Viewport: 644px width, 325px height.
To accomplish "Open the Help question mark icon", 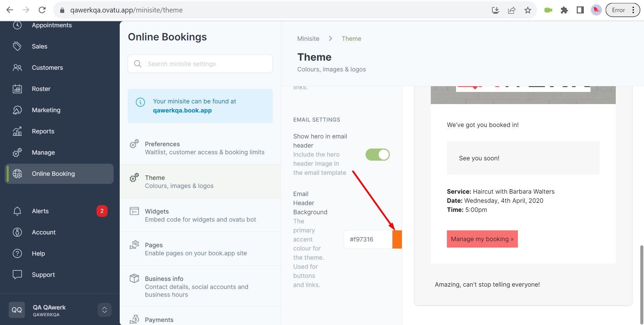I will click(x=17, y=254).
